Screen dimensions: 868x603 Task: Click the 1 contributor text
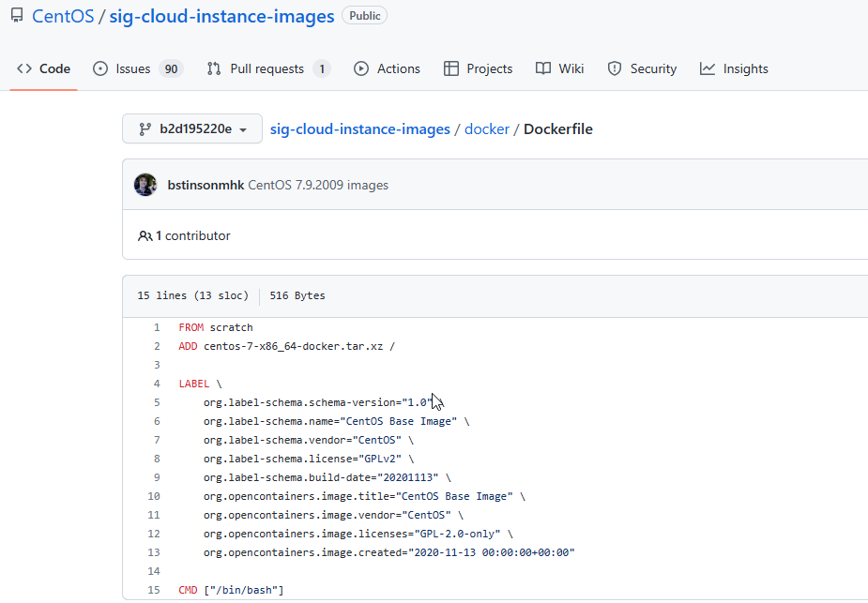[x=193, y=235]
